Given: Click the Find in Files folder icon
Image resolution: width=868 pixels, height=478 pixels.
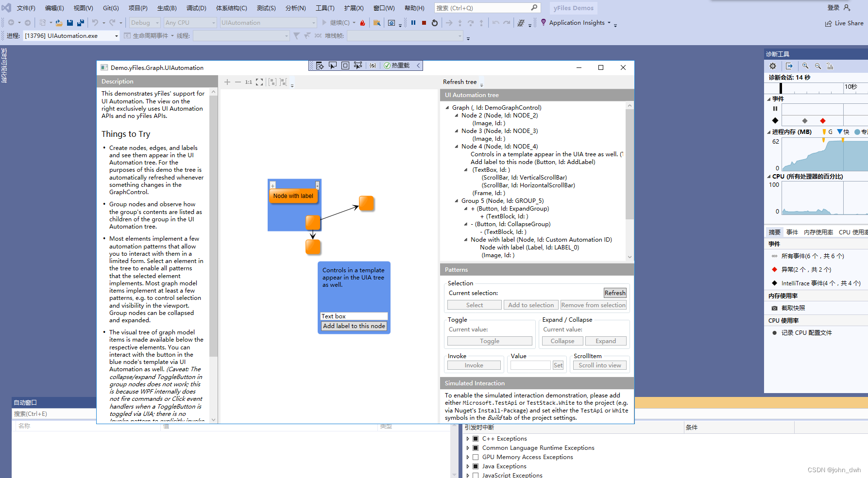Looking at the screenshot, I should point(376,23).
